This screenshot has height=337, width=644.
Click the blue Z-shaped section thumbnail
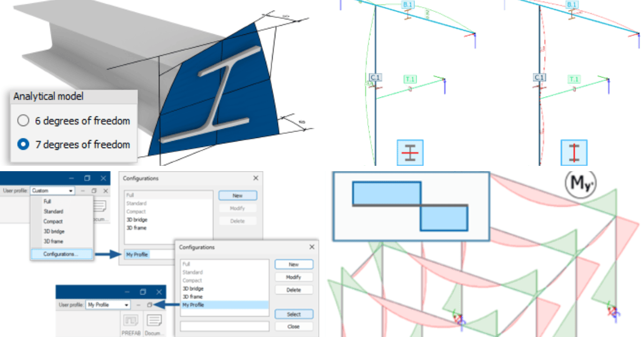pyautogui.click(x=411, y=206)
